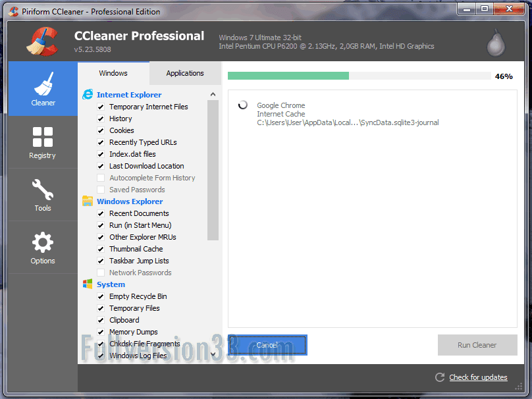The height and width of the screenshot is (399, 532).
Task: Enable Saved Passwords cleaning
Action: (x=101, y=190)
